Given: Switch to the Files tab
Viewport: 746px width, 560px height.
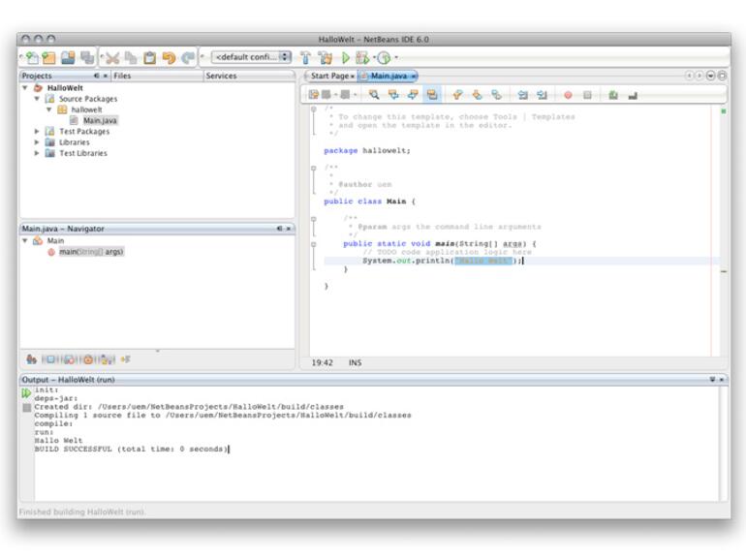Looking at the screenshot, I should pyautogui.click(x=123, y=76).
